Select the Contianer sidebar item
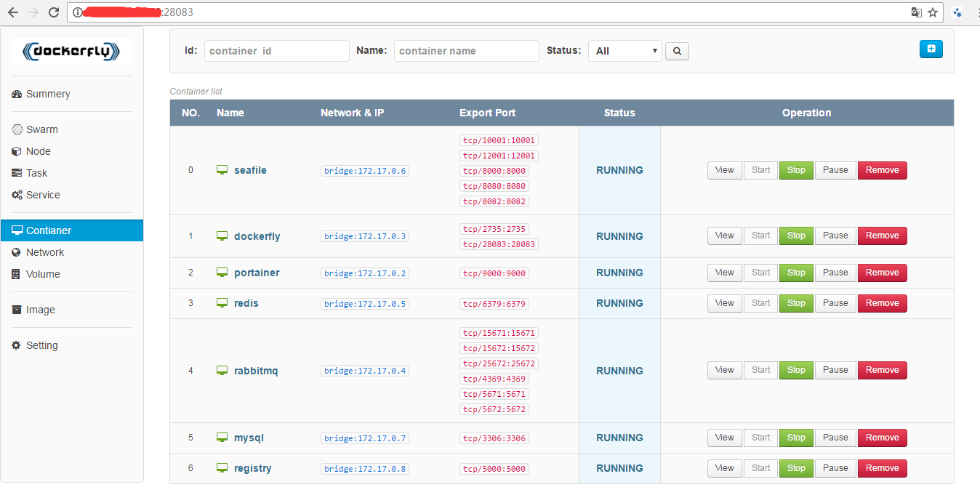The width and height of the screenshot is (980, 495). click(x=72, y=230)
